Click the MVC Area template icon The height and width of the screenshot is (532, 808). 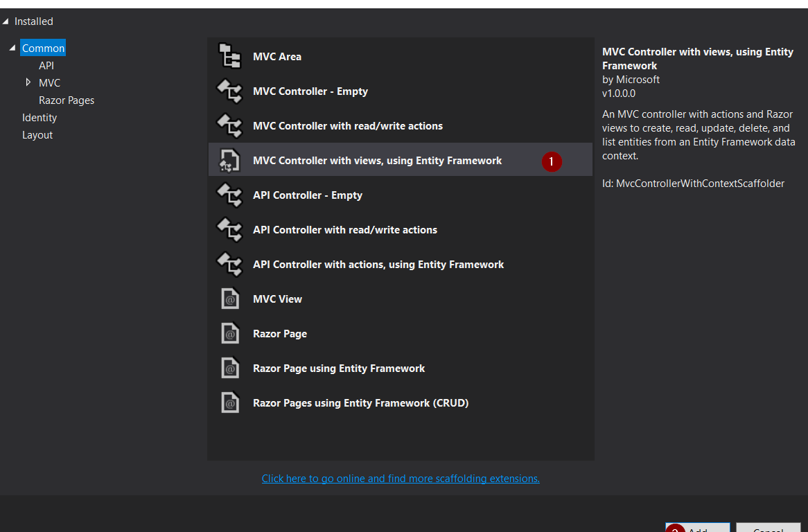point(229,56)
